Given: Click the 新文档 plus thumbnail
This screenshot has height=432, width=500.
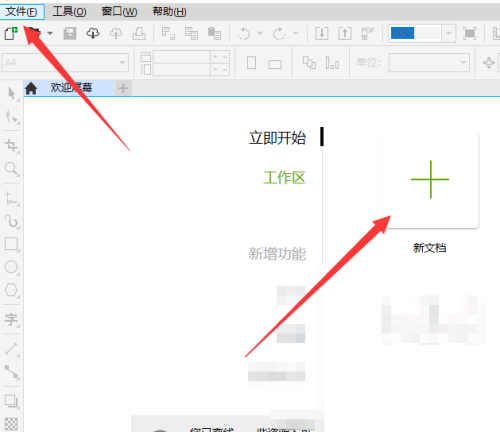Looking at the screenshot, I should click(430, 180).
